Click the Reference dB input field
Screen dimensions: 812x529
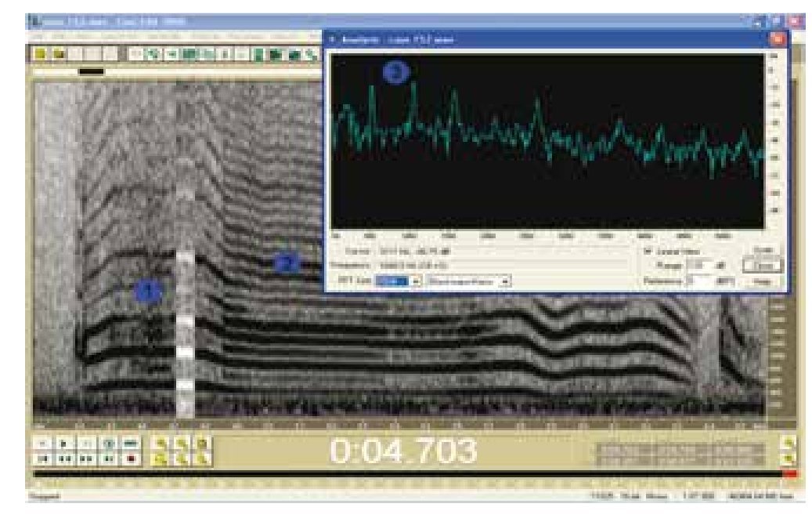coord(699,281)
